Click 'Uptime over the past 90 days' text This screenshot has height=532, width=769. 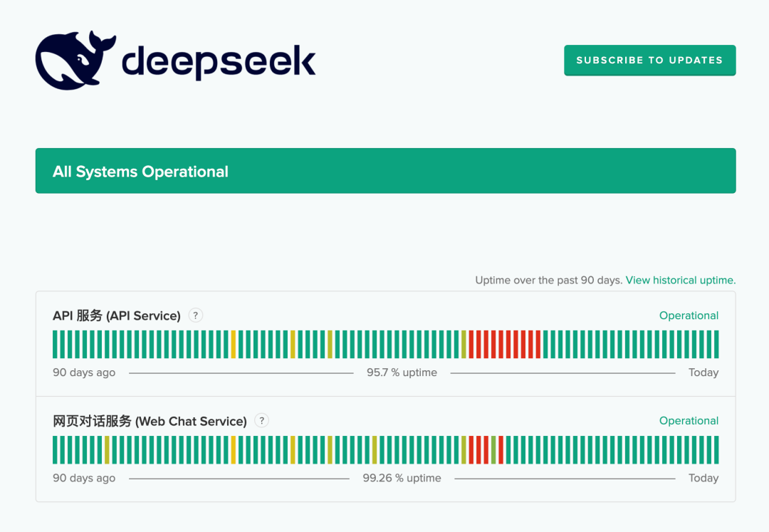pyautogui.click(x=549, y=280)
